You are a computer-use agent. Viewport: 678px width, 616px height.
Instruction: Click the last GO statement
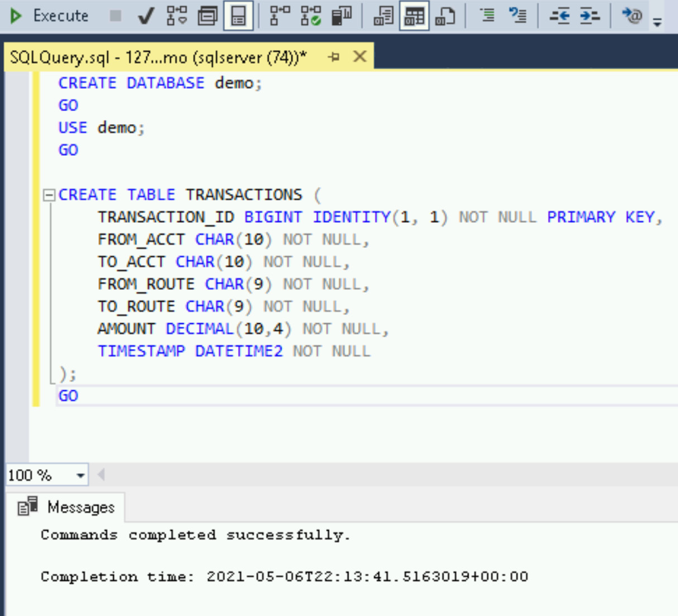(68, 396)
